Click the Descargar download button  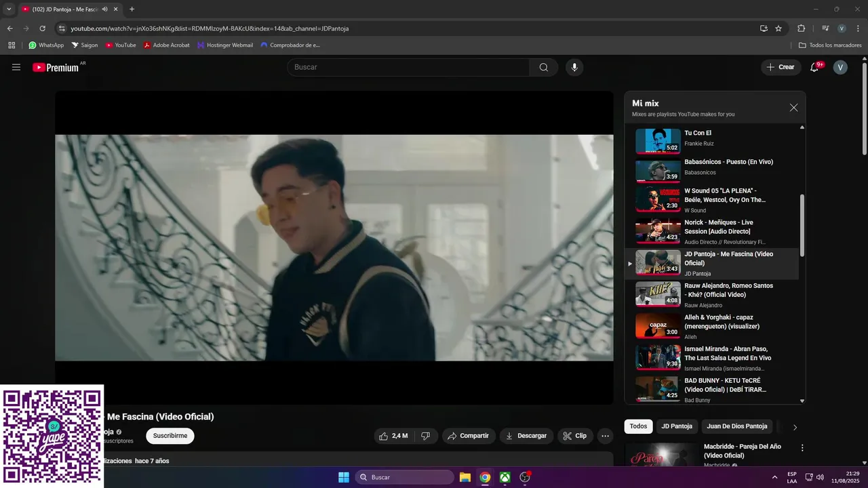click(526, 436)
